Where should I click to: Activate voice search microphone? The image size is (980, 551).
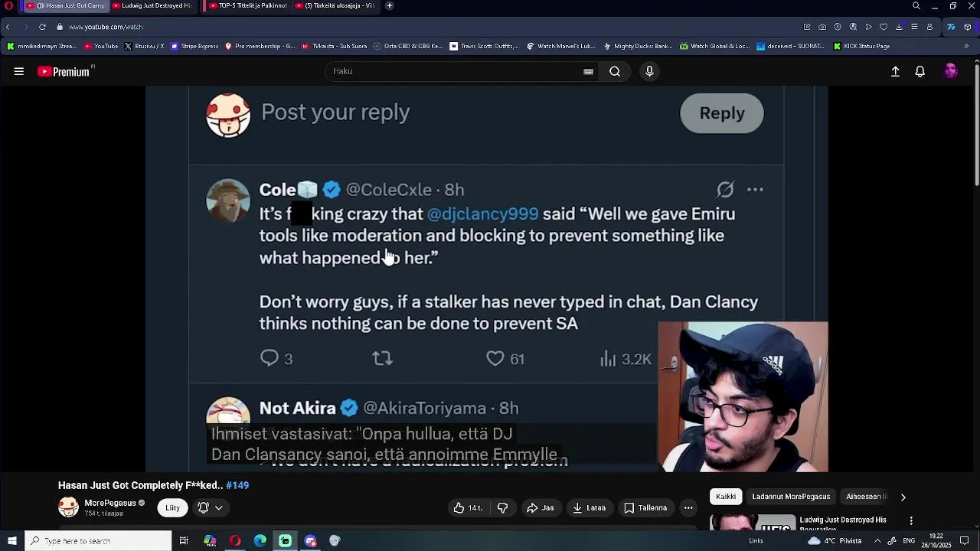point(649,71)
